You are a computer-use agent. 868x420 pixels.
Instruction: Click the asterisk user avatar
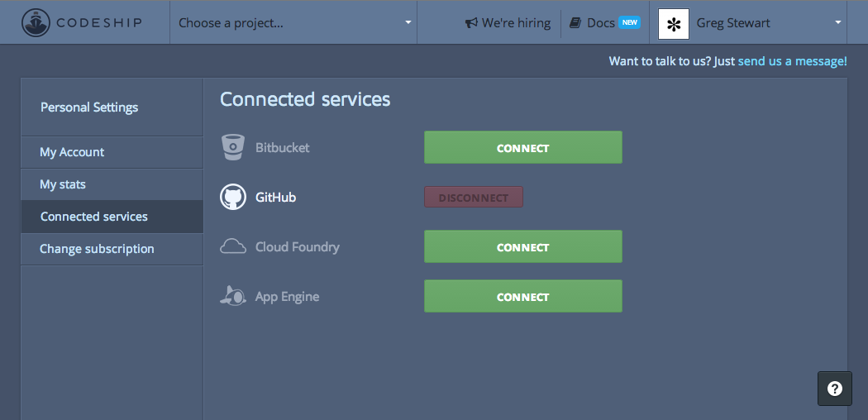coord(674,24)
